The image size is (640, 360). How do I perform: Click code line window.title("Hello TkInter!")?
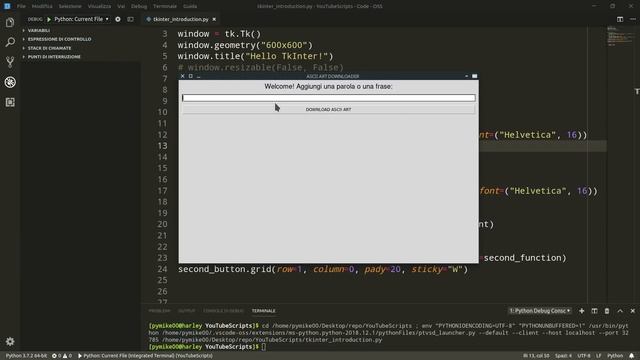pyautogui.click(x=256, y=56)
